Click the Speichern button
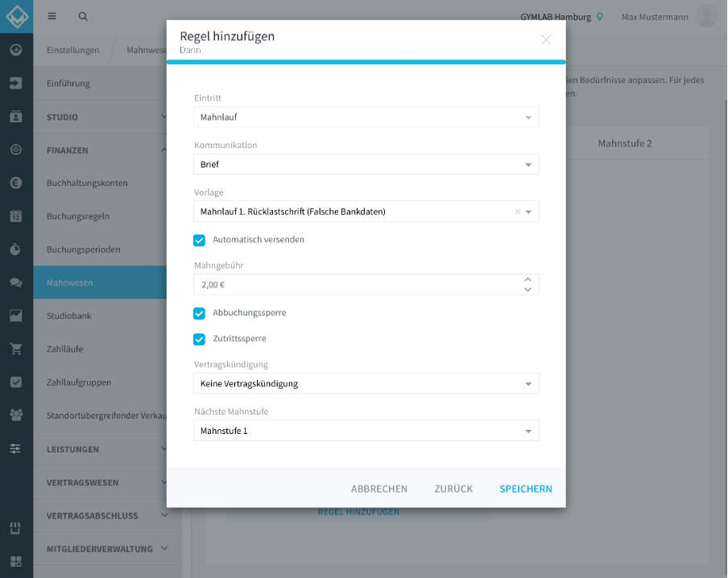This screenshot has height=578, width=728. pyautogui.click(x=526, y=489)
